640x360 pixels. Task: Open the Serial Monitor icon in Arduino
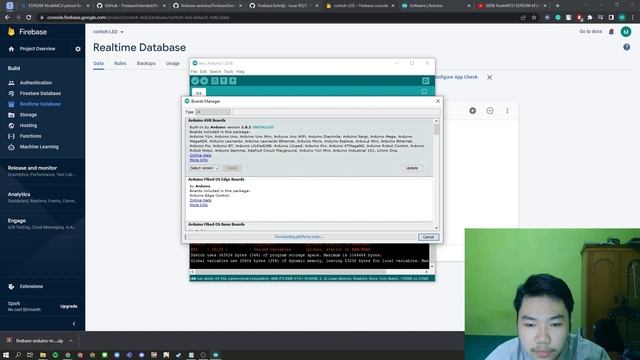point(425,81)
